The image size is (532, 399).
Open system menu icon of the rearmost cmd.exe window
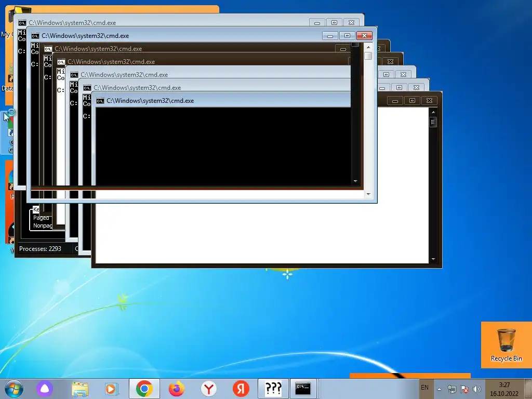pyautogui.click(x=22, y=23)
